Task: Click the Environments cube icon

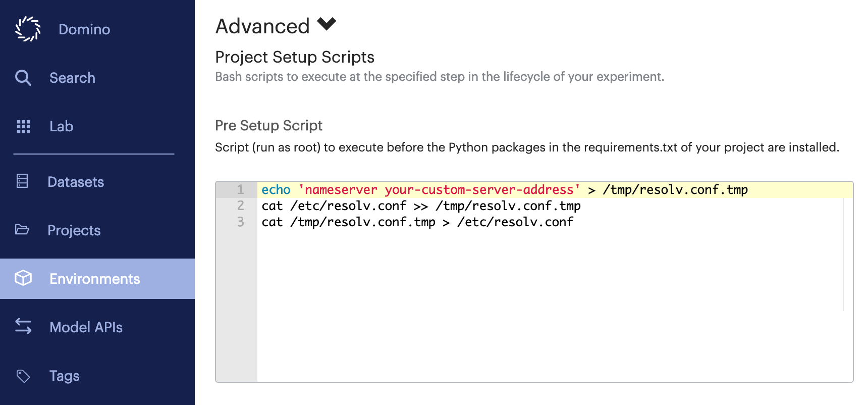Action: tap(23, 278)
